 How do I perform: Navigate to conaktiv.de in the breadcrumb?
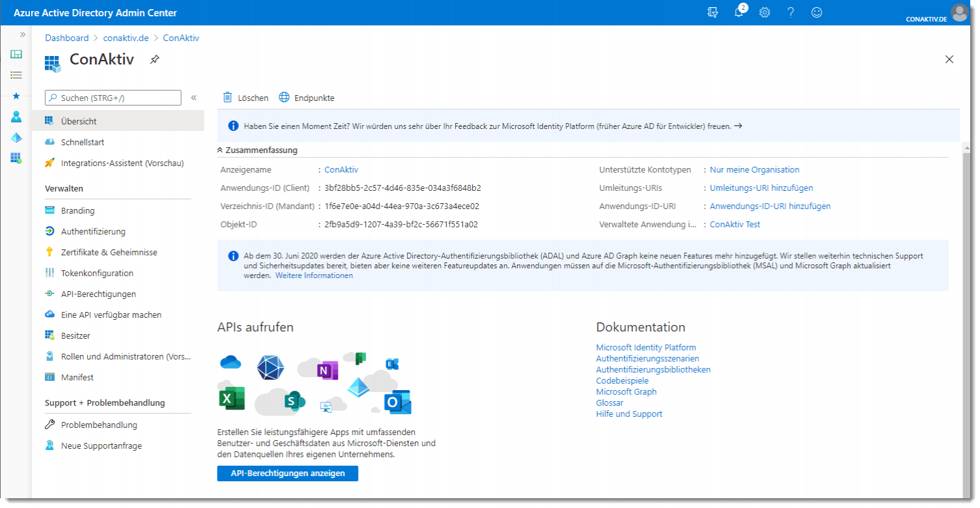[x=126, y=38]
